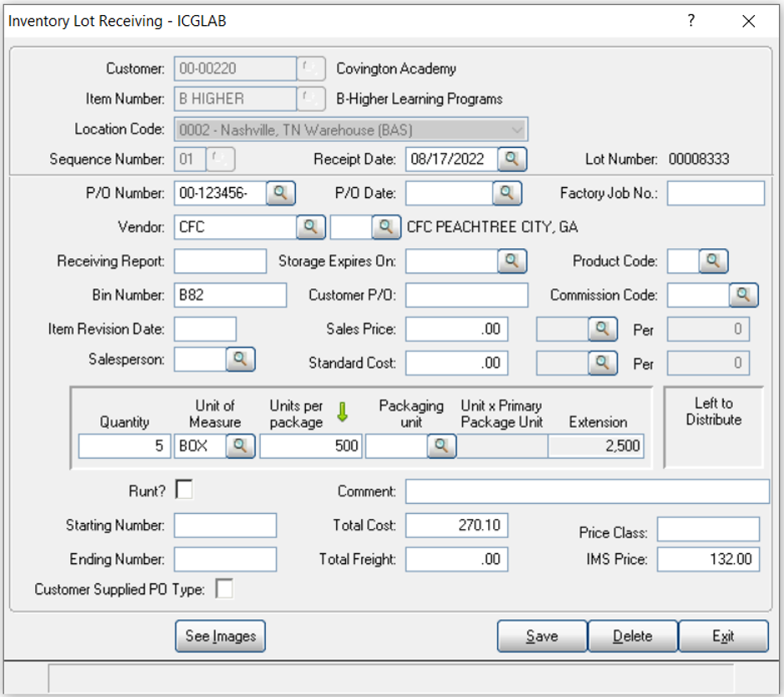
Task: Click the Receipt Date field 08/17/2022
Action: pos(451,159)
